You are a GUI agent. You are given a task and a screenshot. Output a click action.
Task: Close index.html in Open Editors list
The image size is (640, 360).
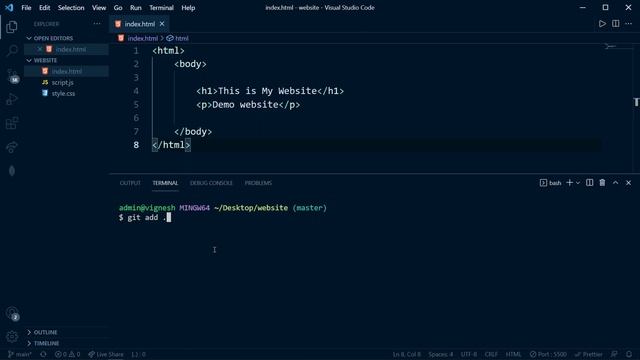click(40, 49)
